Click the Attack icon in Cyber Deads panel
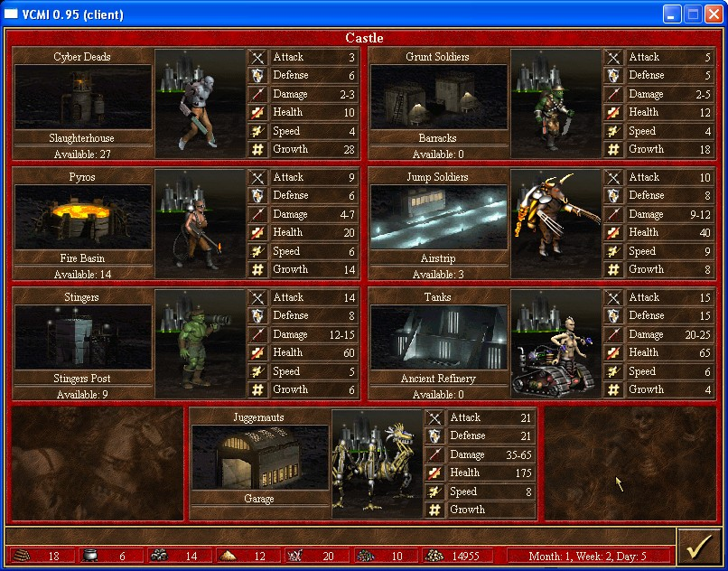 257,58
